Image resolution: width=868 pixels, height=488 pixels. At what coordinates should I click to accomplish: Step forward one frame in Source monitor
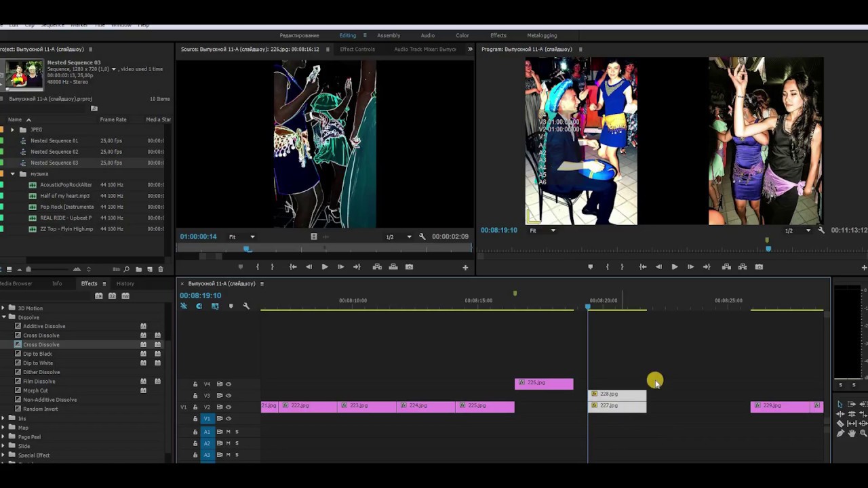pos(340,267)
